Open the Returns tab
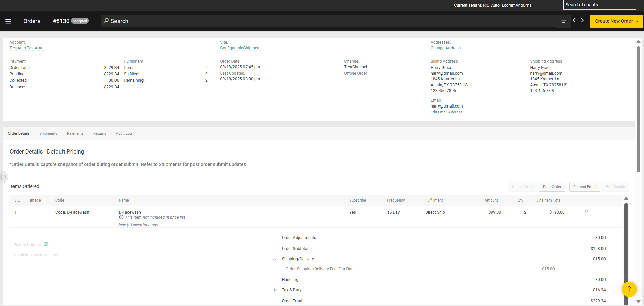 coord(100,133)
